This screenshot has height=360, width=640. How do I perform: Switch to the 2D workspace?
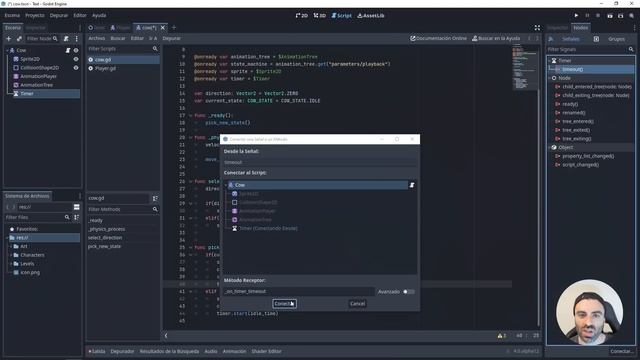click(302, 16)
